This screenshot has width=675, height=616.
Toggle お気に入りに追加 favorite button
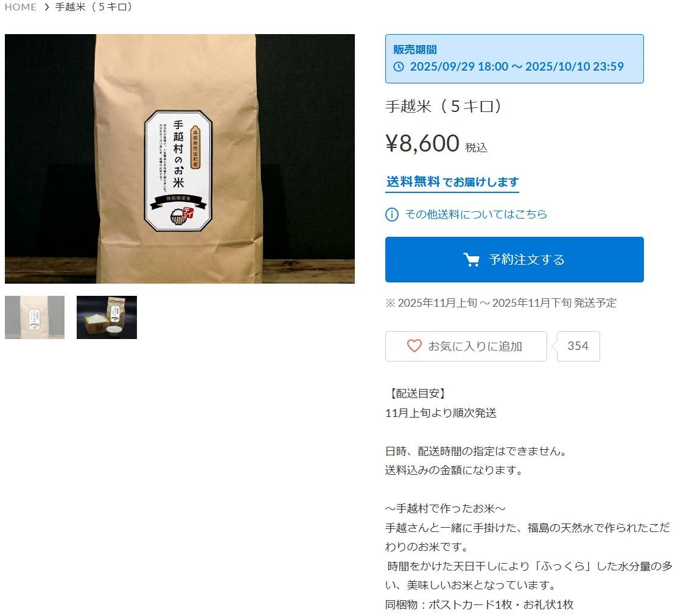point(466,346)
